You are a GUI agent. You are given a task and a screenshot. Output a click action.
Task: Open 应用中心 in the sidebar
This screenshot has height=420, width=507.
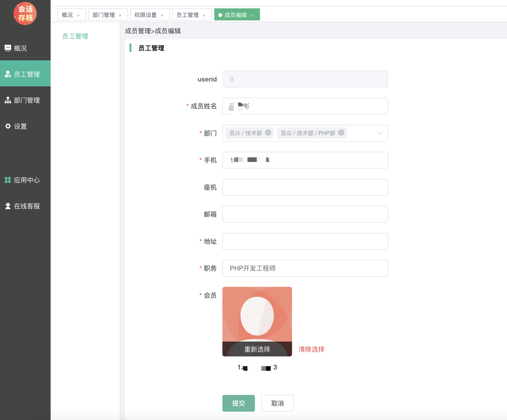point(26,180)
